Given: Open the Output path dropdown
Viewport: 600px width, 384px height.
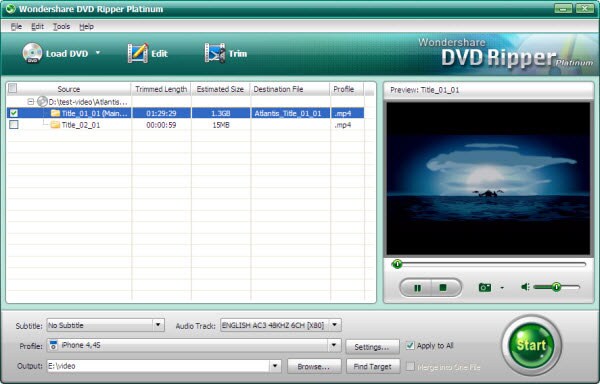Looking at the screenshot, I should [275, 366].
